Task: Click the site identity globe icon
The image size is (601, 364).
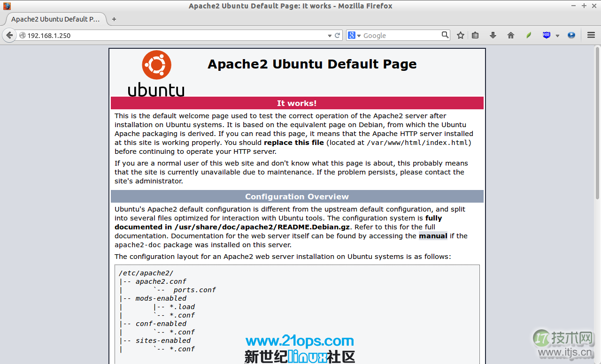Action: pos(22,35)
